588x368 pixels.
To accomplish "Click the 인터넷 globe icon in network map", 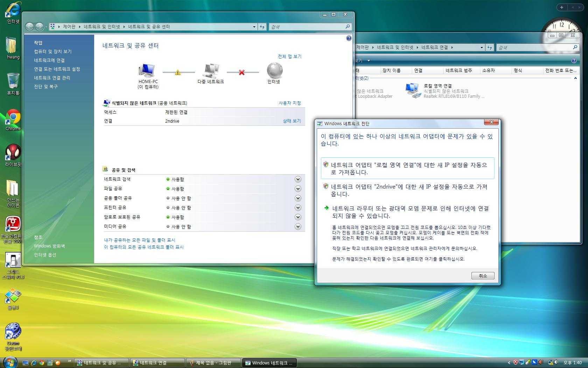I will [x=275, y=70].
